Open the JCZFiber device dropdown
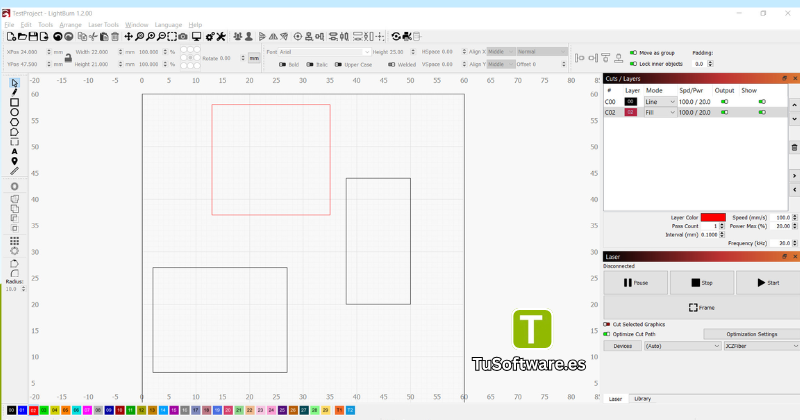Viewport: 800px width, 420px height. coord(761,346)
